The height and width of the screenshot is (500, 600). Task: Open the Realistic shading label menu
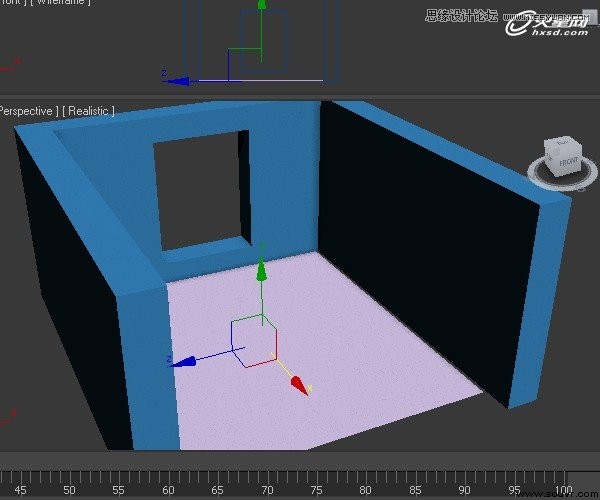tap(88, 111)
